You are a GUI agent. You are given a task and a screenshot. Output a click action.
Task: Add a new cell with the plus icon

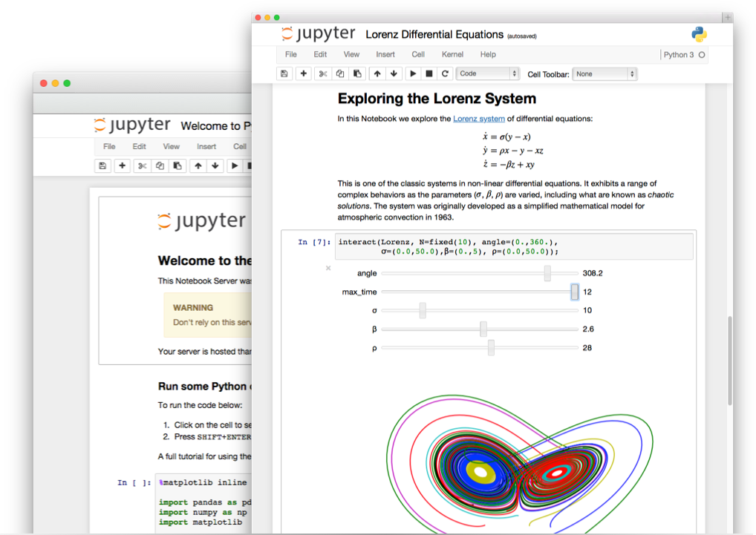pyautogui.click(x=303, y=73)
